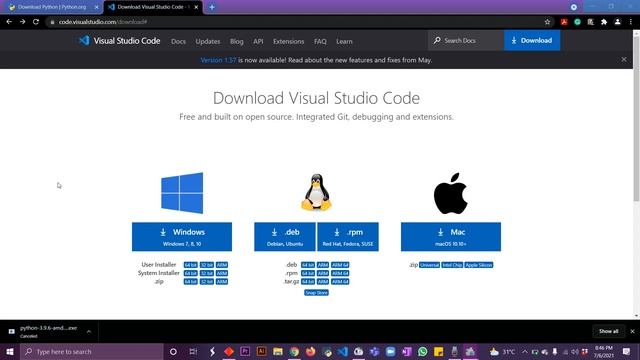The width and height of the screenshot is (640, 360).
Task: Download System Installer 64 bit for Windows
Action: (x=191, y=273)
